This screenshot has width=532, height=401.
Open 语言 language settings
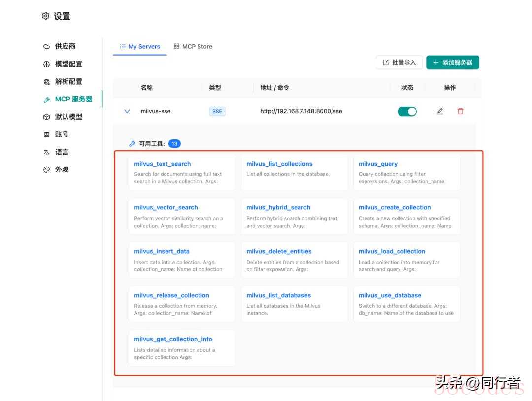62,152
